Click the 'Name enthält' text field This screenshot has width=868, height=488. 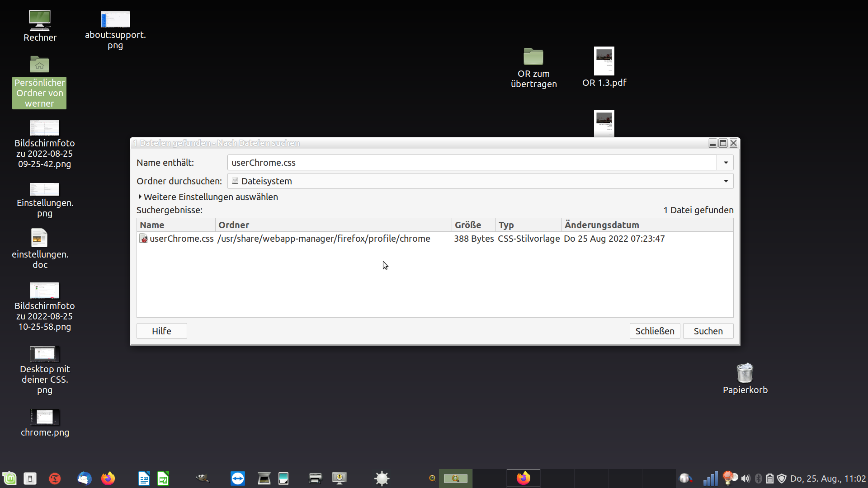472,163
